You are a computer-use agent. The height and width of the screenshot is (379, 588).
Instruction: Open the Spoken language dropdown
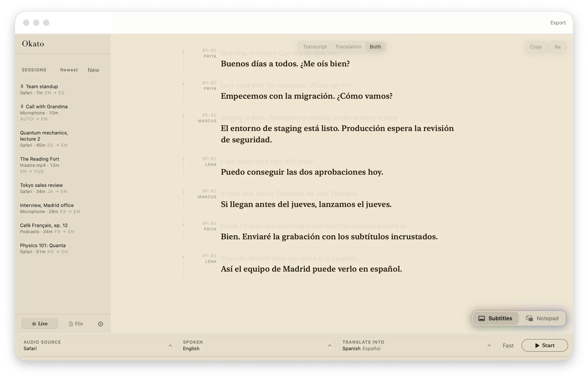coord(257,345)
